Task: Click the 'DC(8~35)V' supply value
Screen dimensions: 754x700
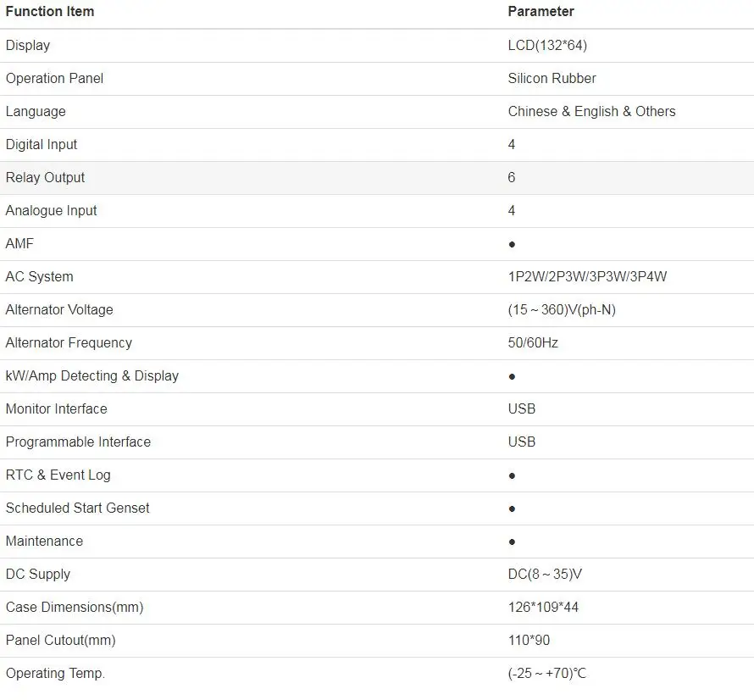Action: 545,575
